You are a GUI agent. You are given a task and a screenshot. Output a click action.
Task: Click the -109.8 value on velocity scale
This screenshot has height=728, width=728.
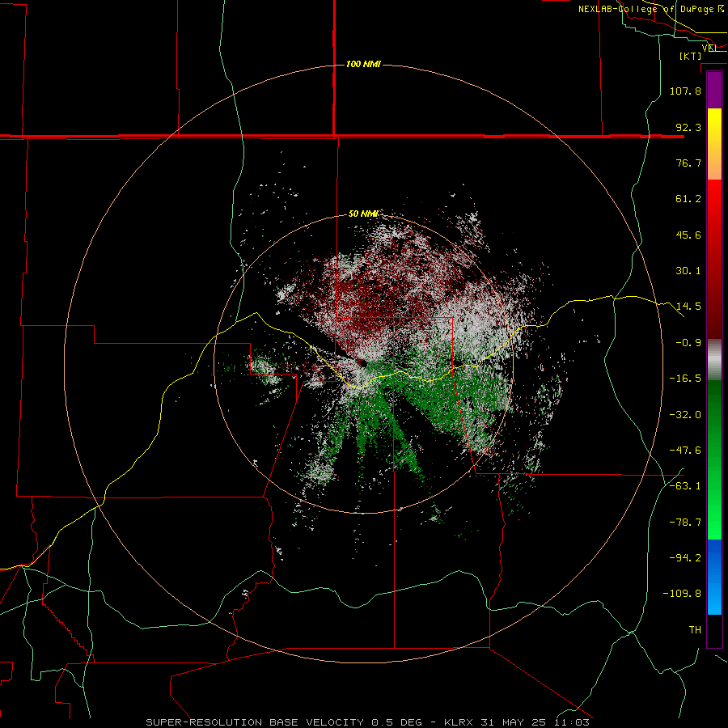[682, 594]
